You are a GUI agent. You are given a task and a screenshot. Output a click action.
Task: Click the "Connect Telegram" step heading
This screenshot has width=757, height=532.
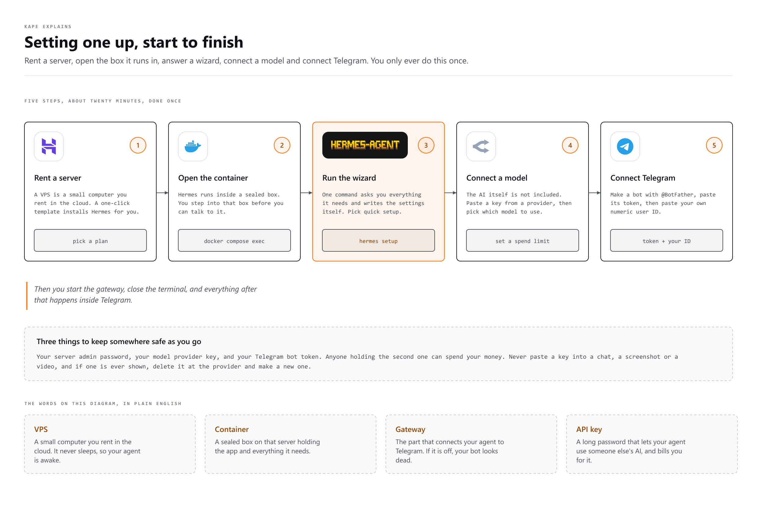point(643,178)
